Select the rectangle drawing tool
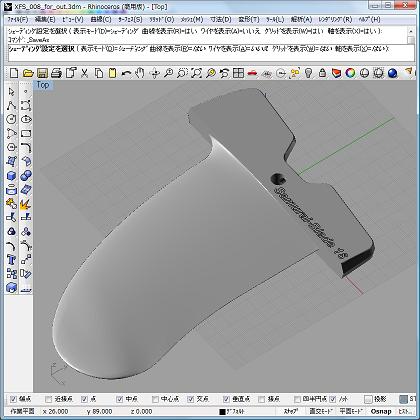The height and width of the screenshot is (420, 420). (x=26, y=134)
